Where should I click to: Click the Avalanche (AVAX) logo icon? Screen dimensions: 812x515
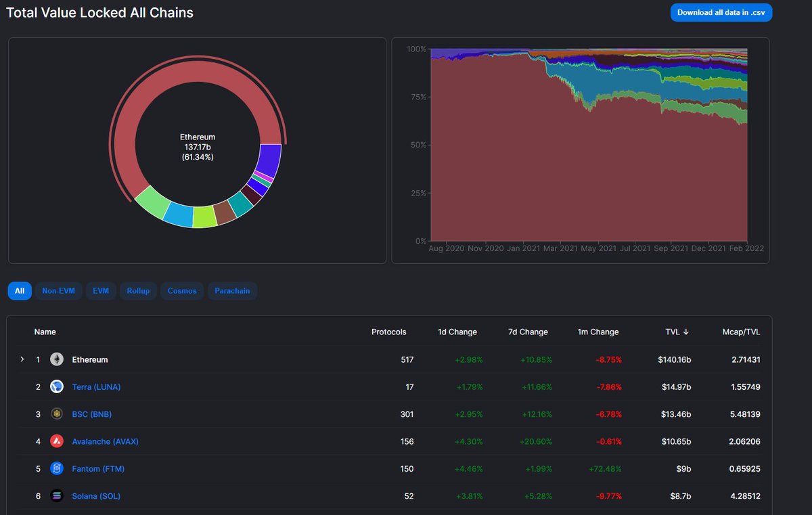[58, 441]
